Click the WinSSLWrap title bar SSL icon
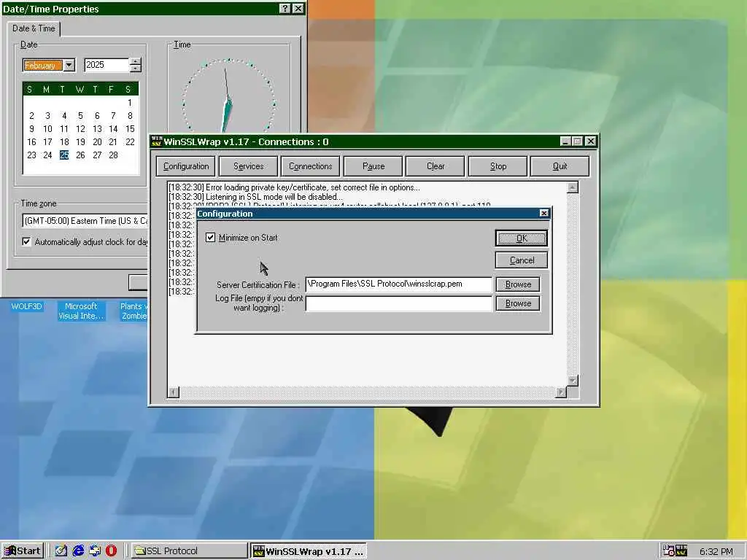This screenshot has width=747, height=560. click(156, 141)
